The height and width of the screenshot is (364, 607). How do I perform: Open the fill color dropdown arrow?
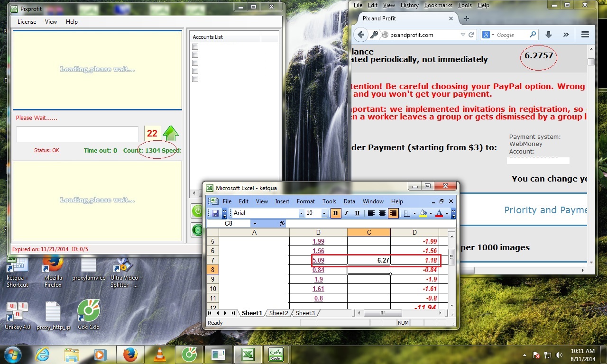click(431, 213)
